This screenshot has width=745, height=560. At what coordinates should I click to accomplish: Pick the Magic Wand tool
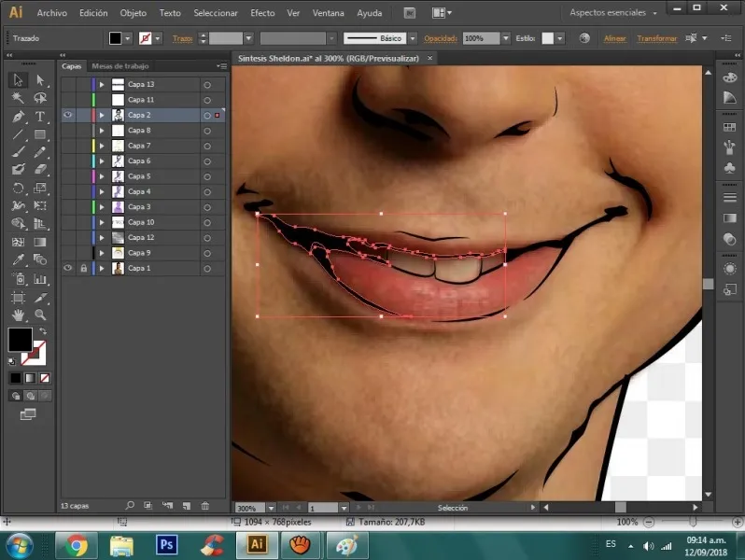[x=18, y=98]
